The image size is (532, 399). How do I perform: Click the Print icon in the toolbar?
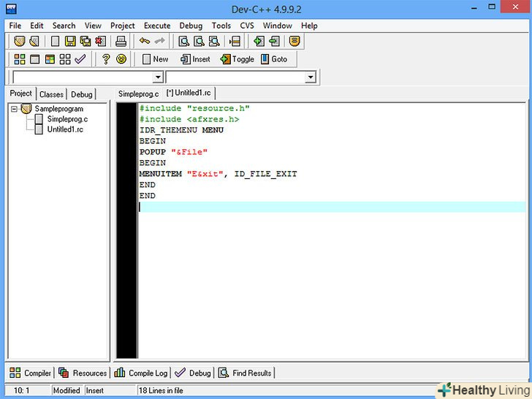click(x=121, y=42)
